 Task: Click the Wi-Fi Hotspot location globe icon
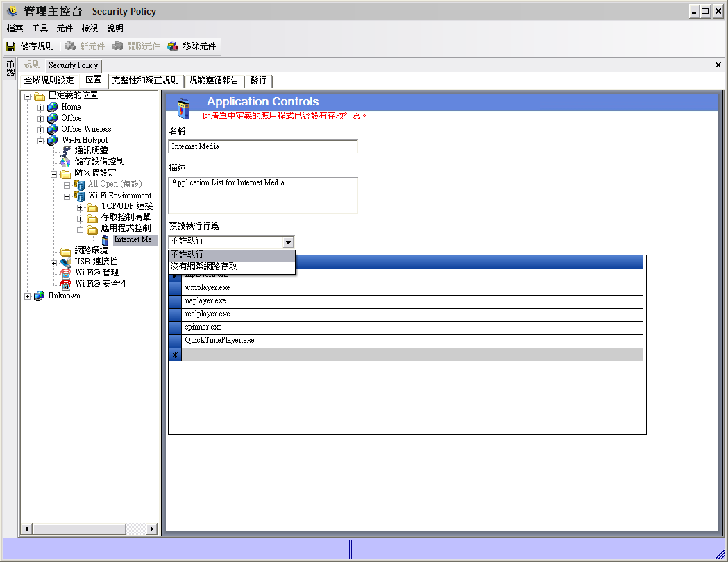pos(53,140)
